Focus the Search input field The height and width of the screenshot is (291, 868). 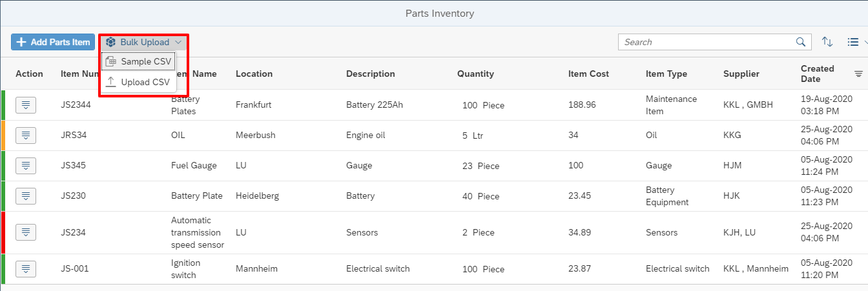(x=707, y=42)
